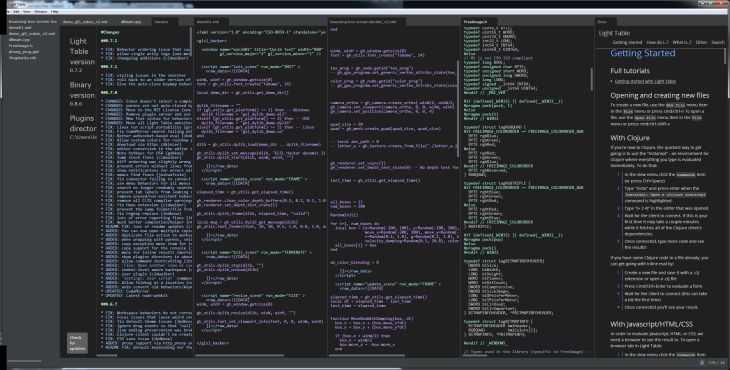Click the 'How do I..?' docs link
Screen dimensions: 730x370
pyautogui.click(x=657, y=42)
